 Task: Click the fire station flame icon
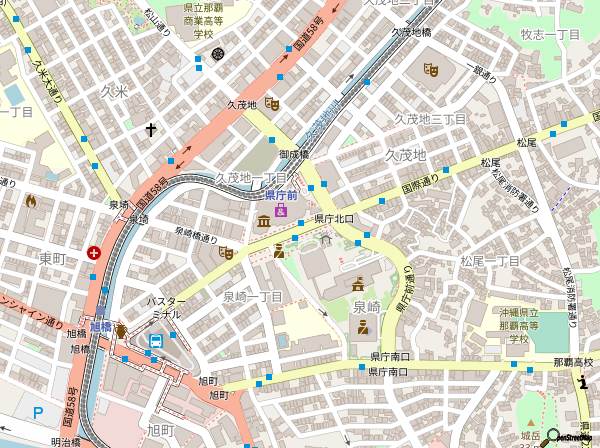[31, 201]
